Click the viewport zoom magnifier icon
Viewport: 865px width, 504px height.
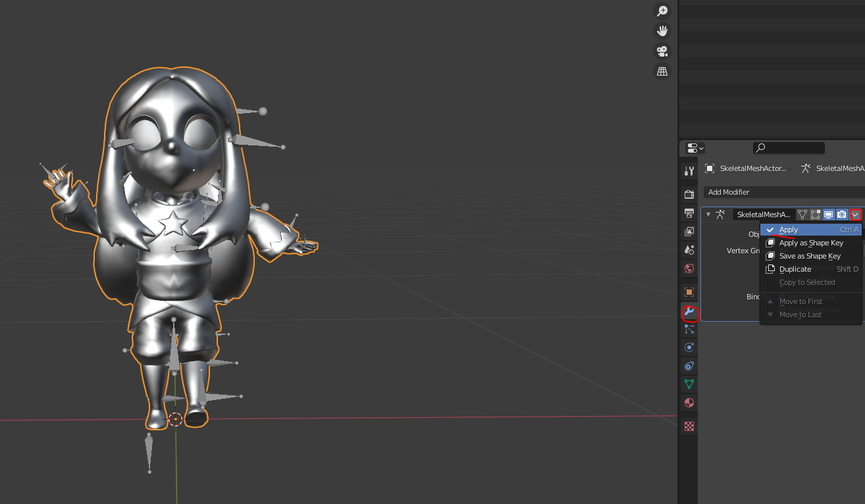point(662,11)
